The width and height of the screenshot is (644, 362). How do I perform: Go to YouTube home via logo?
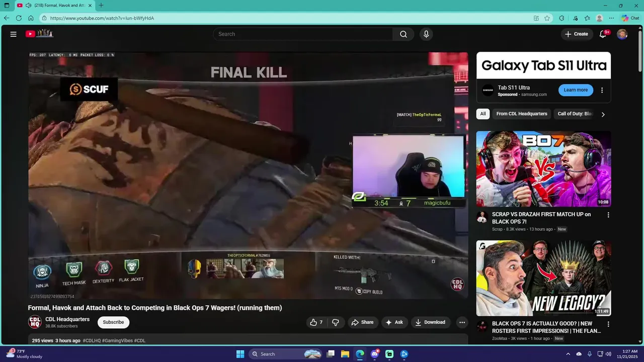(40, 34)
